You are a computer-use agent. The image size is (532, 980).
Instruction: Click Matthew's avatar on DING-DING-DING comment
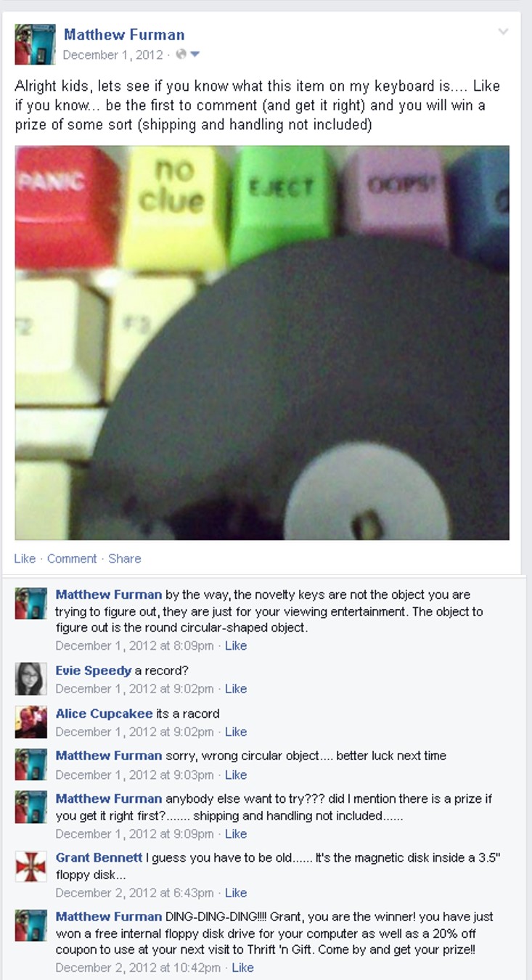pos(31,926)
